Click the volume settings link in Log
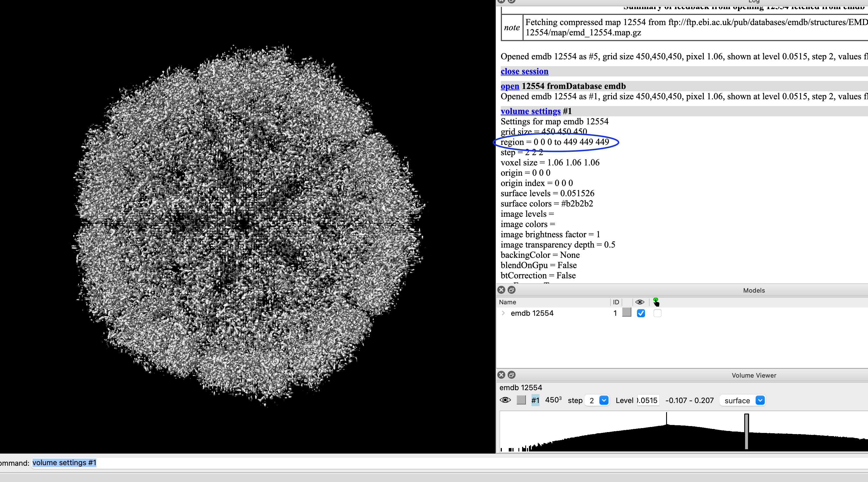868x482 pixels. tap(530, 111)
